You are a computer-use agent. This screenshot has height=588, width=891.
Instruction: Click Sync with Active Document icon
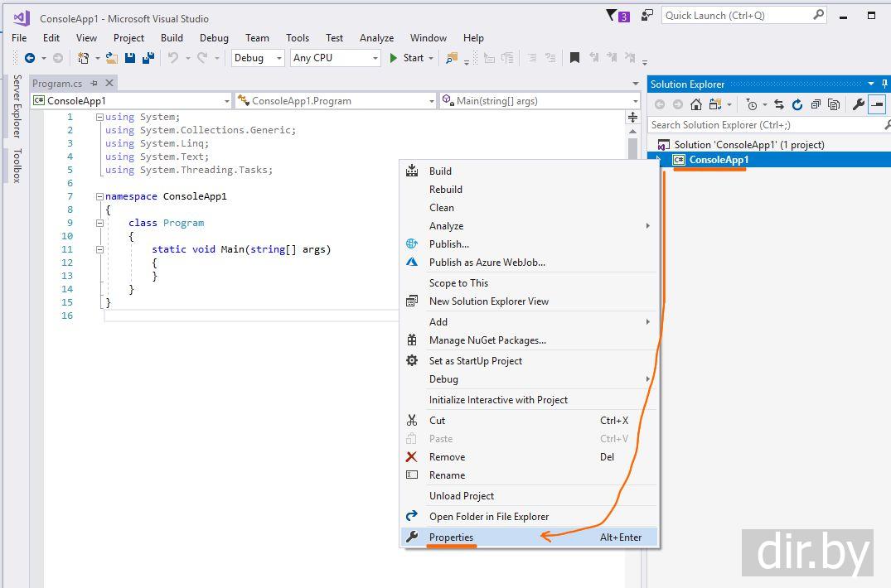(x=778, y=104)
